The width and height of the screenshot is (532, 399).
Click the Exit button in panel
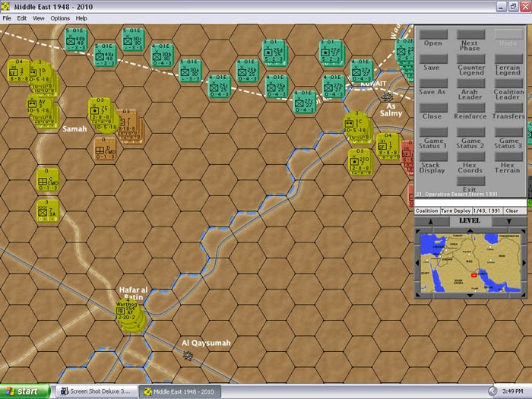tap(470, 181)
